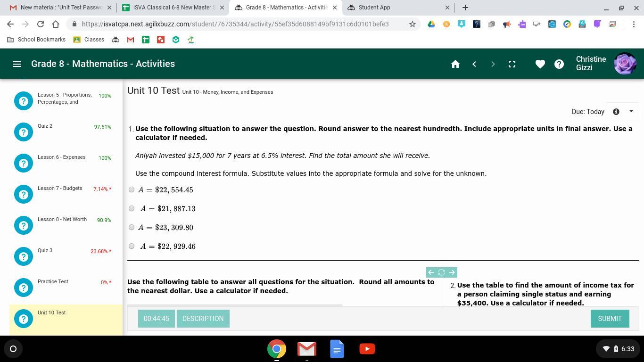This screenshot has height=362, width=644.
Task: Open the Practice Test activity
Action: pos(66,288)
